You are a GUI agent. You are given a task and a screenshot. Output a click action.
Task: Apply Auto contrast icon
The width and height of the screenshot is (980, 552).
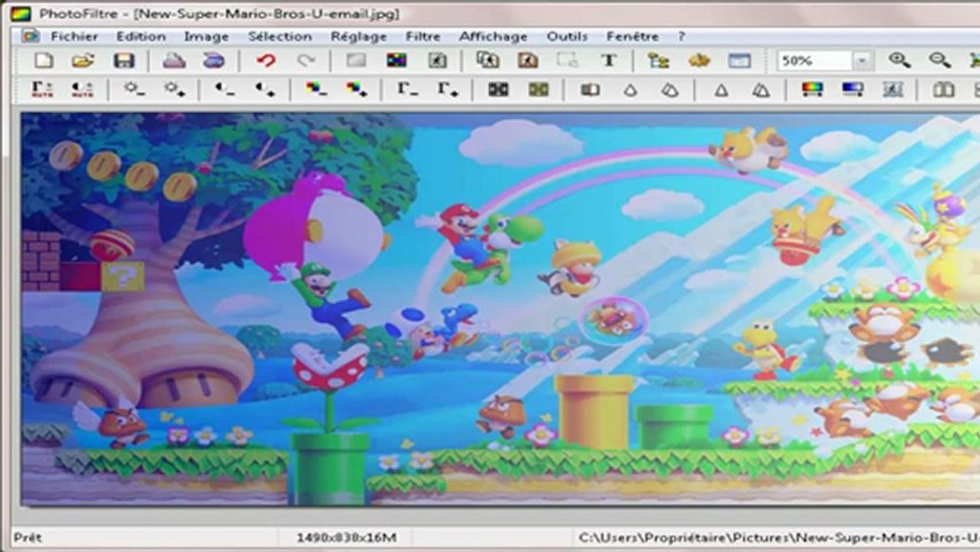click(83, 90)
